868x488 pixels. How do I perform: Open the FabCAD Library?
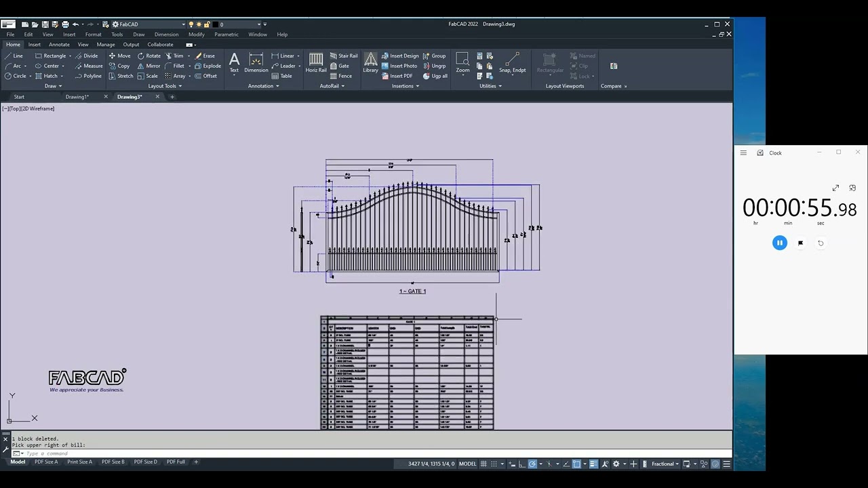coord(370,62)
